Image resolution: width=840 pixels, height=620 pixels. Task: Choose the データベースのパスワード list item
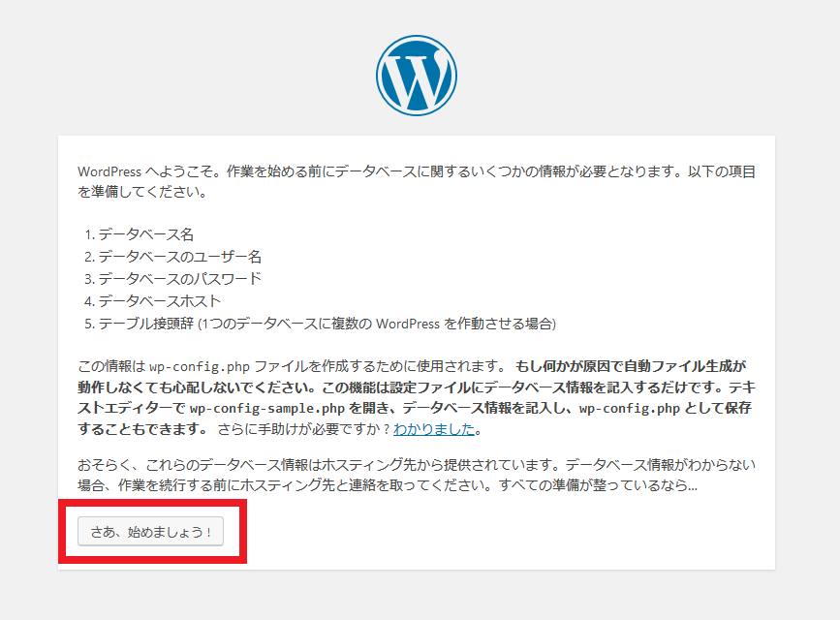[179, 279]
